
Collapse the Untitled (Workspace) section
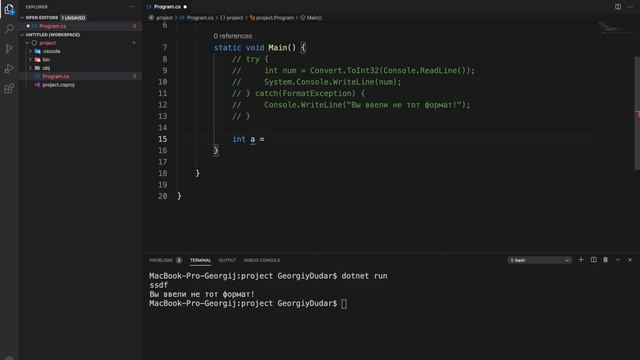pos(22,35)
